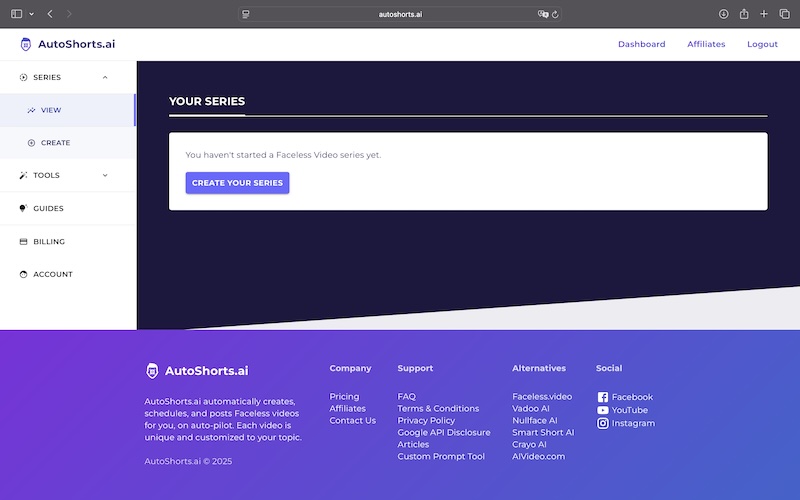The height and width of the screenshot is (500, 800).
Task: Click the Billing card icon
Action: tap(23, 241)
